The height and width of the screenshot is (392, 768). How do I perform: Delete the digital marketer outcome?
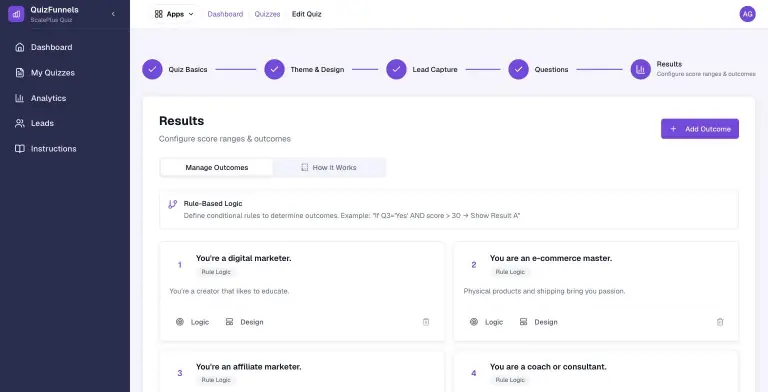[x=426, y=322]
